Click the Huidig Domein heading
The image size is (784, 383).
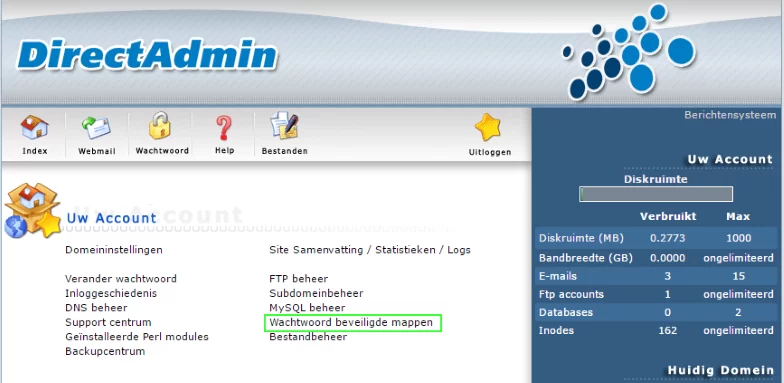[x=720, y=370]
